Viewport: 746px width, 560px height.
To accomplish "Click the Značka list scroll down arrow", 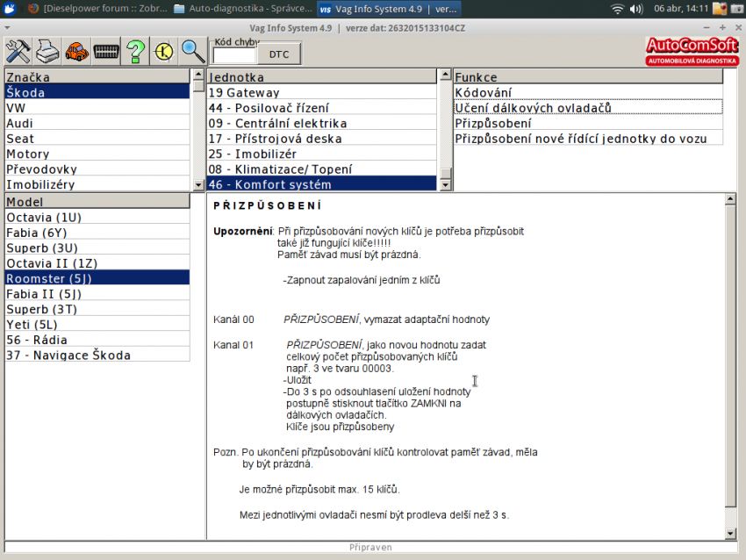I will (198, 185).
